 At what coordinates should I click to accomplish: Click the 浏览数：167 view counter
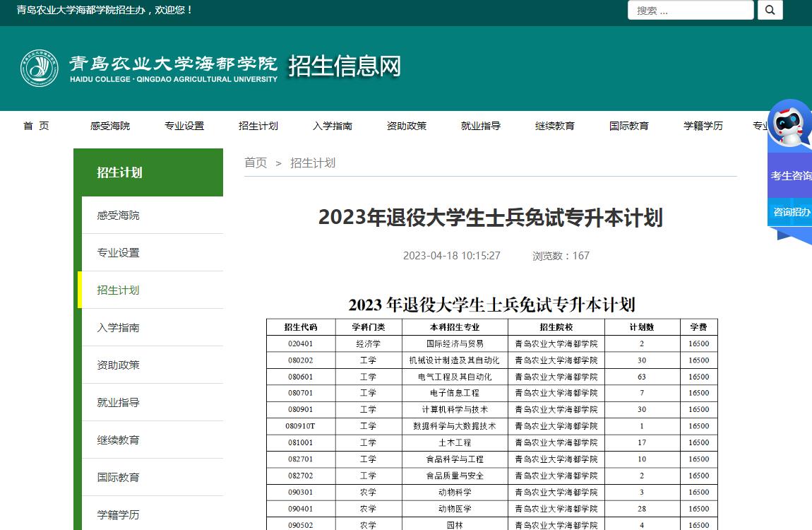(561, 255)
